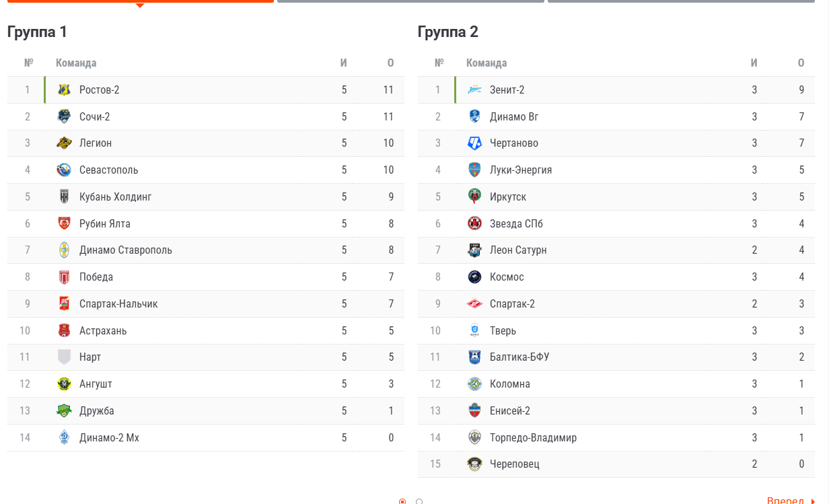Screen dimensions: 829x504
Task: Click the Кубань Холдинг crest
Action: pos(64,196)
